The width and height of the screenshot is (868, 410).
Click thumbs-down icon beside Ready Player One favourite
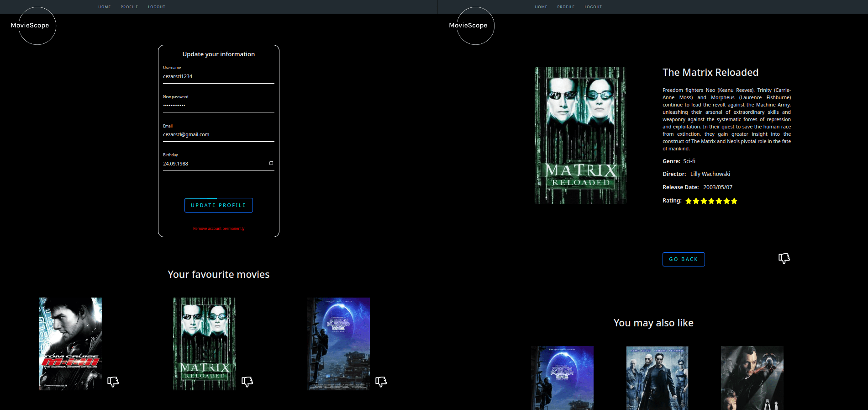click(381, 381)
